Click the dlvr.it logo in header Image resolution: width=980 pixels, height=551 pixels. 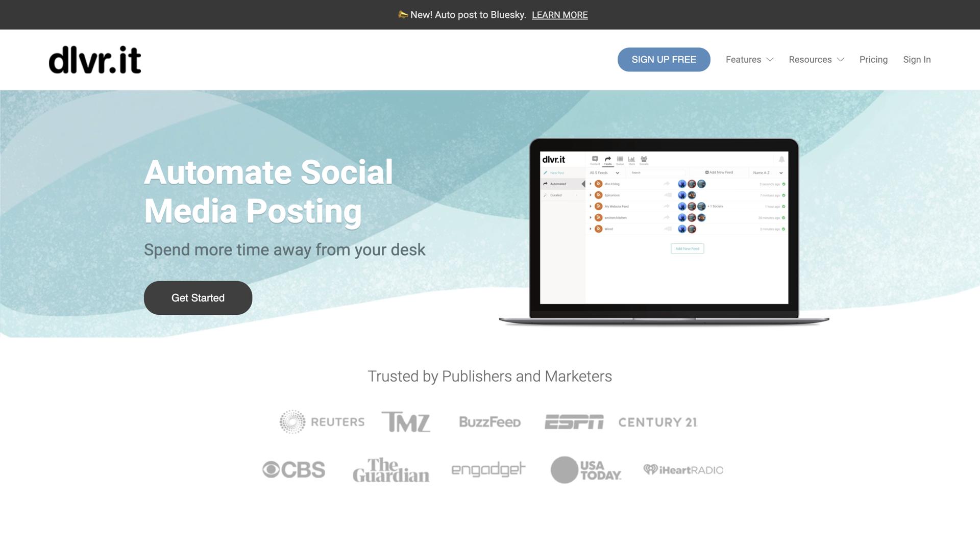pyautogui.click(x=95, y=60)
